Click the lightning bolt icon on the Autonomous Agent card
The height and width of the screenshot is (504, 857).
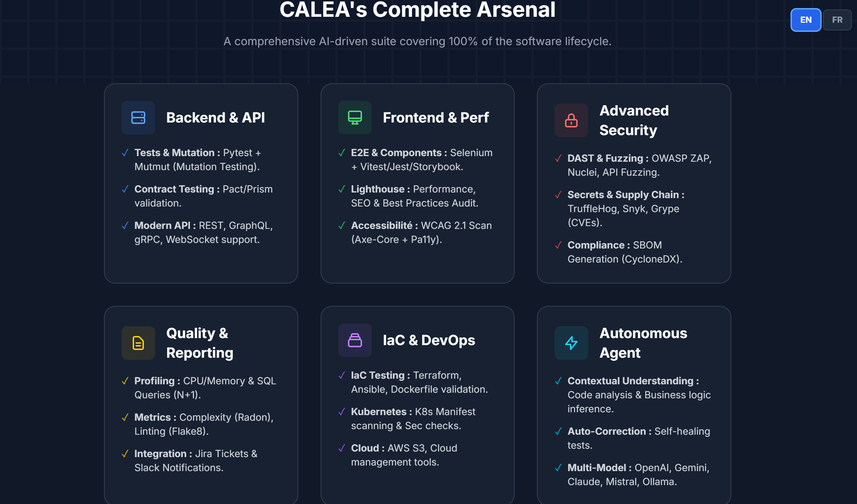pyautogui.click(x=571, y=343)
